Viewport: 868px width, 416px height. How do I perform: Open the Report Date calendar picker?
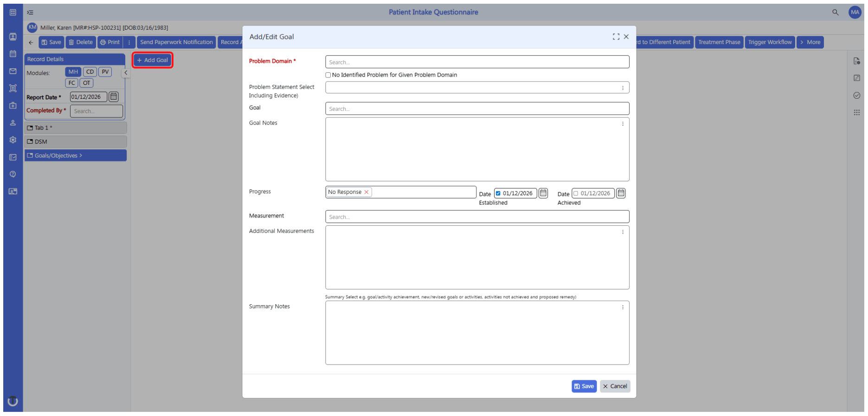[114, 97]
